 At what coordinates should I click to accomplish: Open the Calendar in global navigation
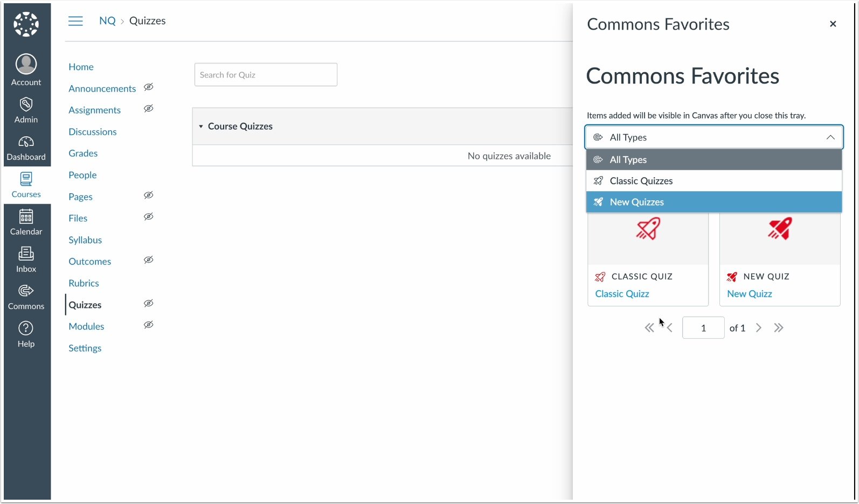[26, 223]
